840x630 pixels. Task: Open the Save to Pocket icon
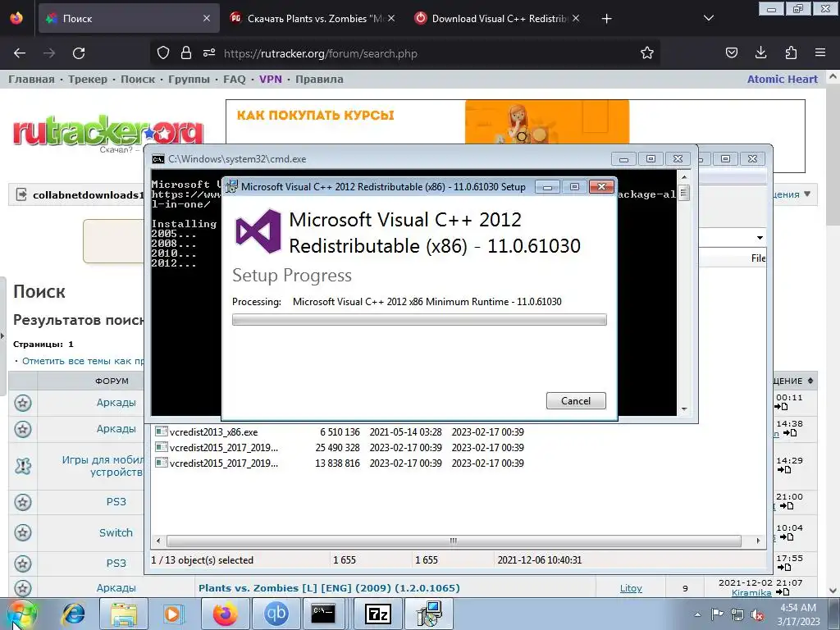click(x=731, y=53)
